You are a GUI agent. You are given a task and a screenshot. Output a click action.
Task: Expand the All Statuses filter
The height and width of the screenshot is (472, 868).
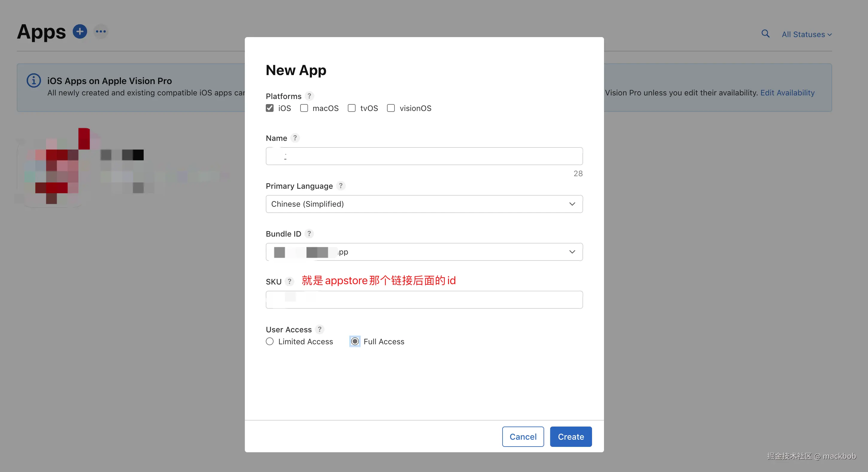click(x=807, y=34)
